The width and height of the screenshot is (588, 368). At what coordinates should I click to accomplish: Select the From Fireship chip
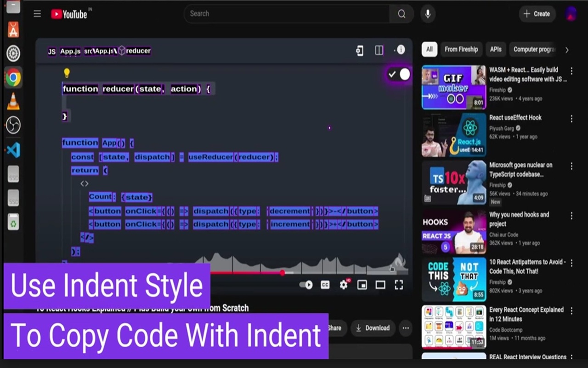click(461, 49)
